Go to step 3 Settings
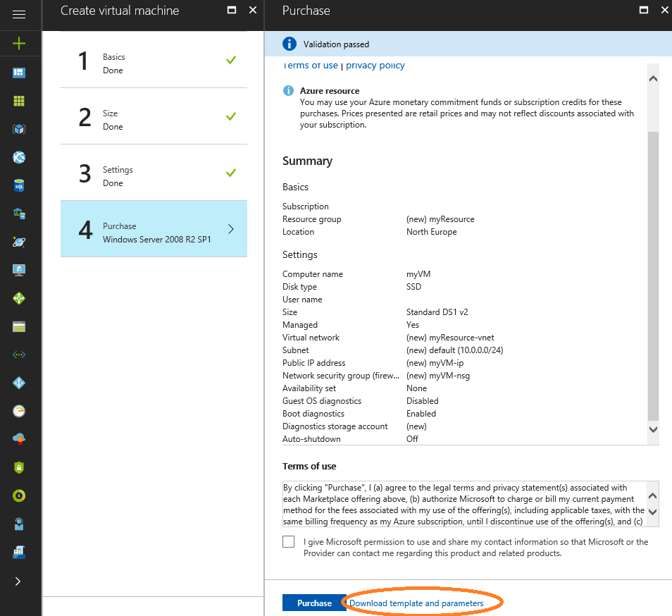 point(154,173)
